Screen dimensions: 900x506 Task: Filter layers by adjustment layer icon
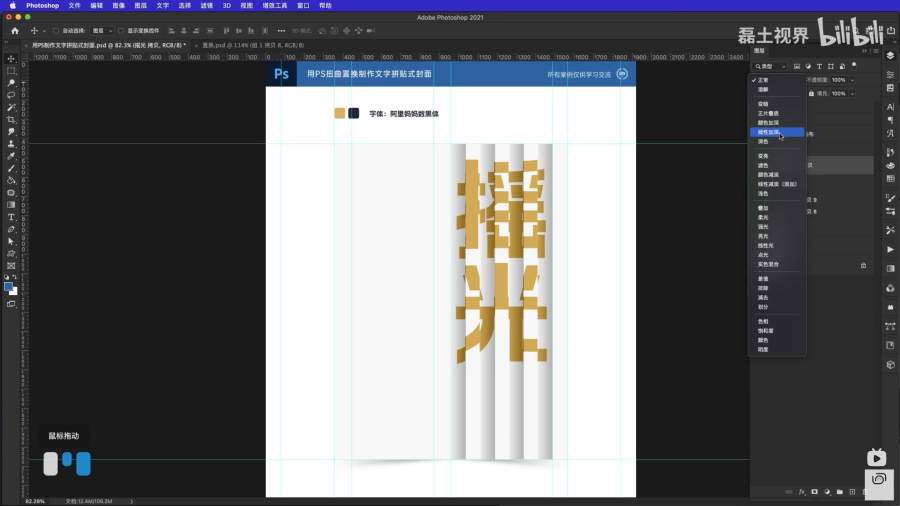(808, 67)
